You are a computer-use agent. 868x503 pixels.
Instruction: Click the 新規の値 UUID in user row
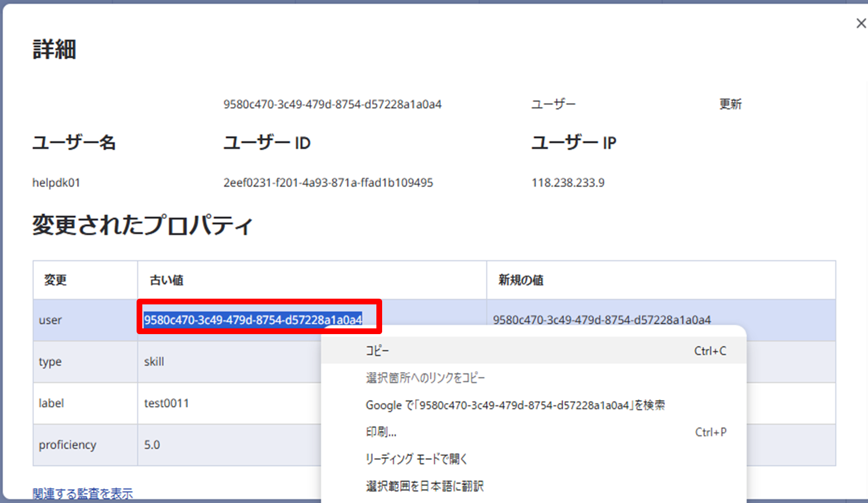(602, 320)
